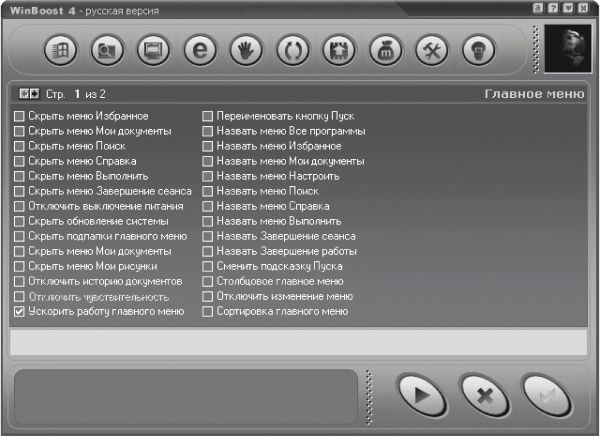Check Столбцовое главное меню option
Image resolution: width=600 pixels, height=436 pixels.
[x=208, y=282]
